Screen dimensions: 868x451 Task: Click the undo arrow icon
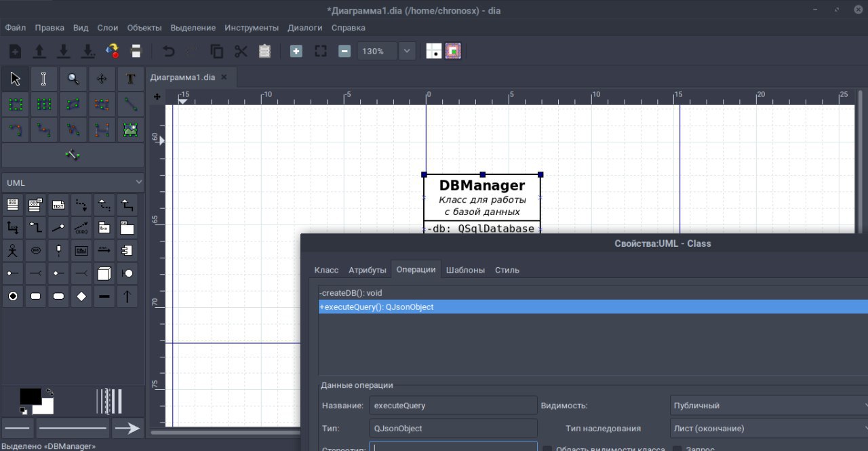[x=169, y=51]
